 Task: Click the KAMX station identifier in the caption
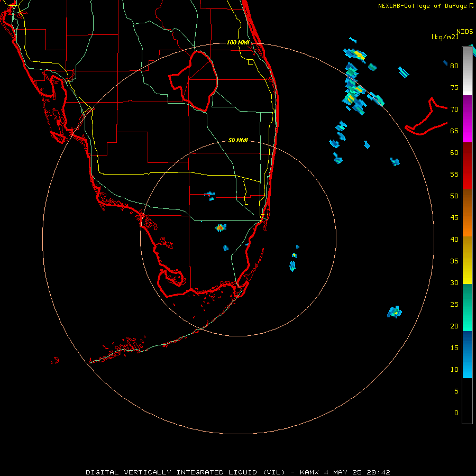point(309,472)
